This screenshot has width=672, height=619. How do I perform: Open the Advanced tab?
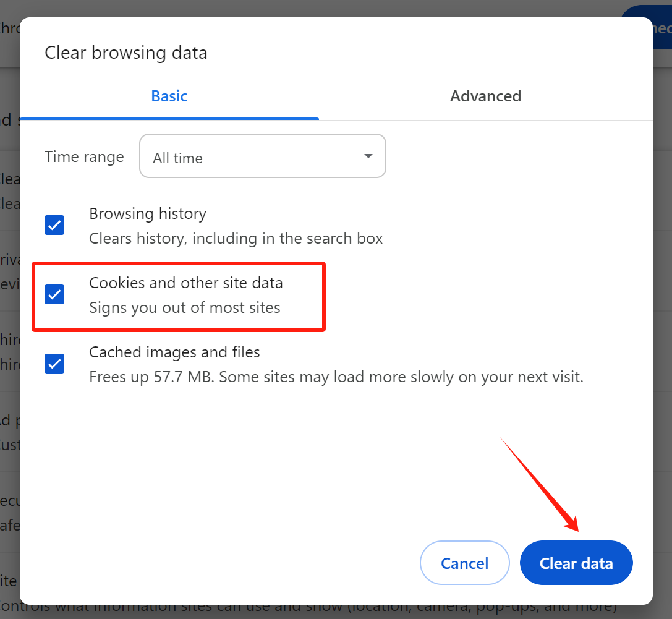485,96
